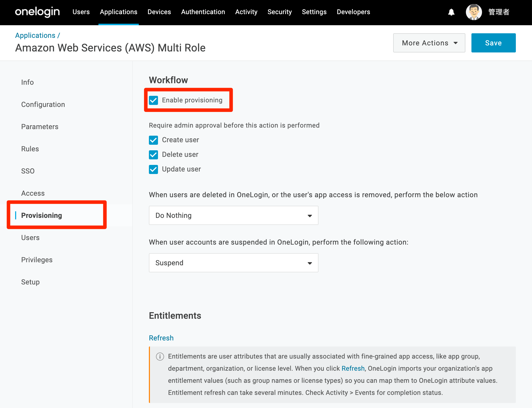532x408 pixels.
Task: Open the Security menu in top navigation
Action: (x=280, y=12)
